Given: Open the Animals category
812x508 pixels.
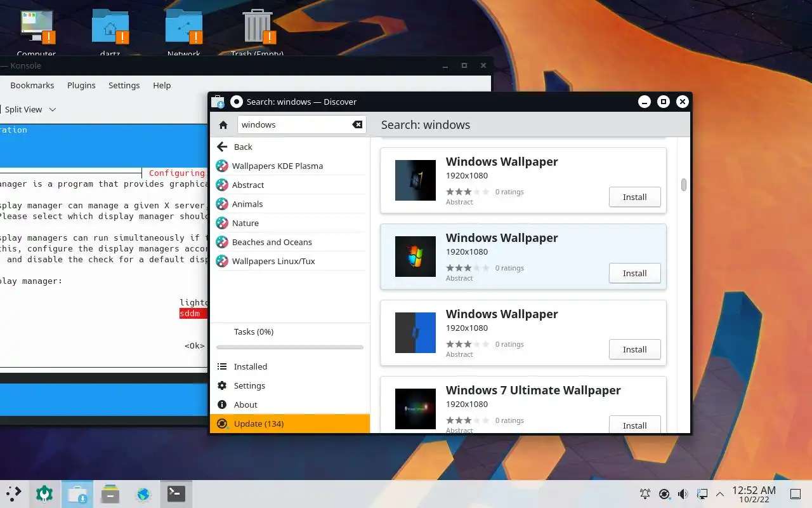Looking at the screenshot, I should pyautogui.click(x=290, y=204).
